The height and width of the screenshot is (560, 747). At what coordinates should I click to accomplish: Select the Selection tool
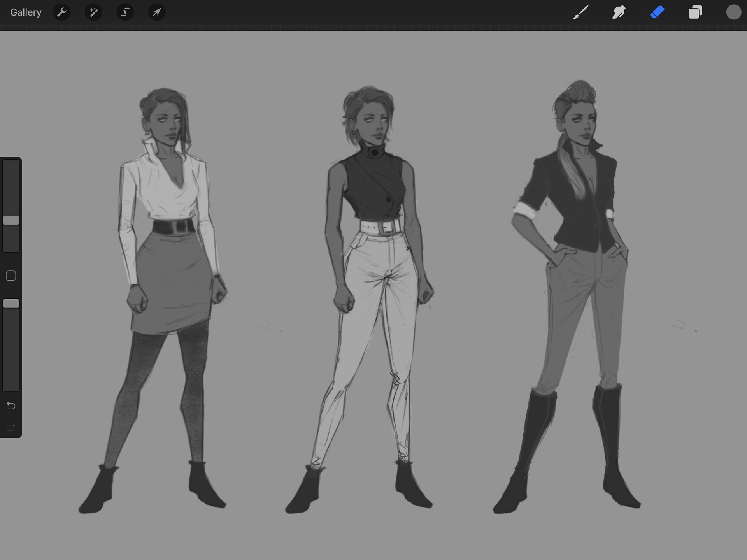coord(125,12)
